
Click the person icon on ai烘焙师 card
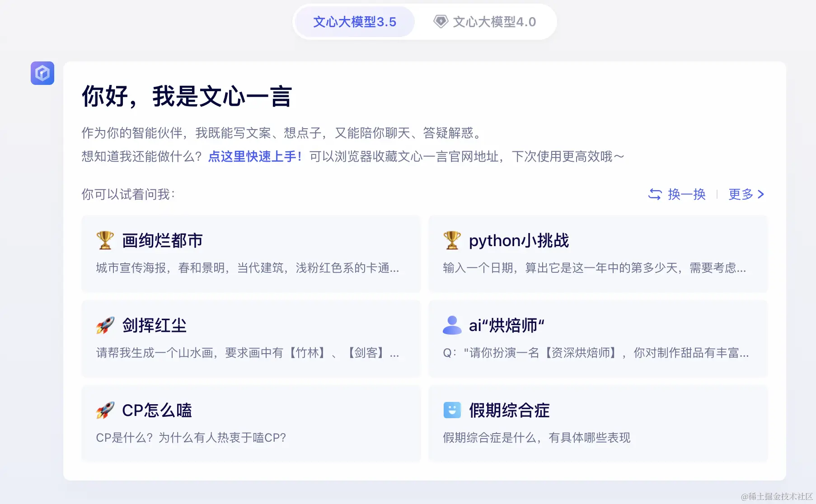tap(452, 325)
